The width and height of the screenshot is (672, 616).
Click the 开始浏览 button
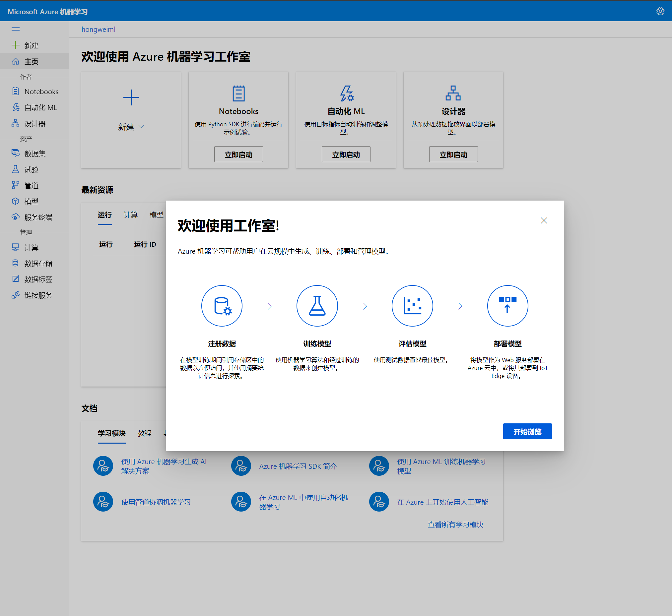[x=527, y=432]
